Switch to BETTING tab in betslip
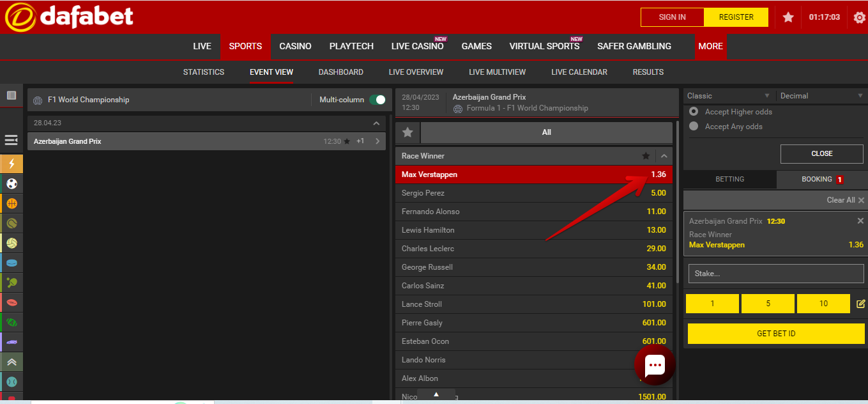Image resolution: width=868 pixels, height=404 pixels. (730, 180)
